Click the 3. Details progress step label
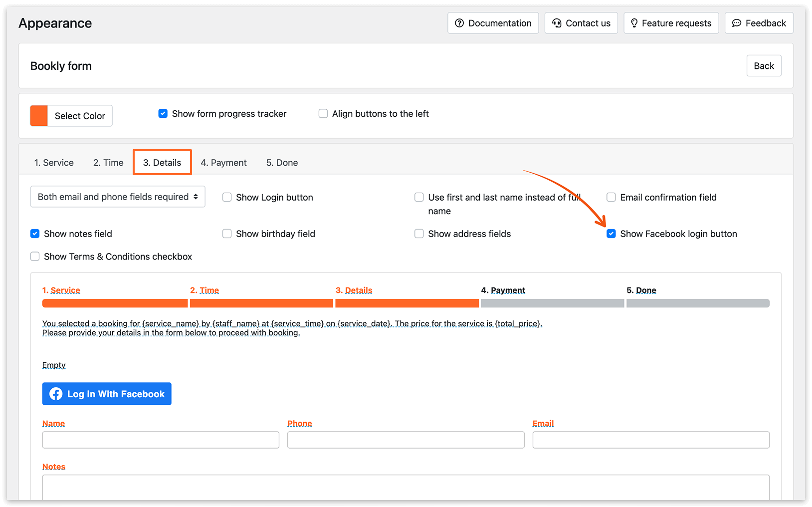 click(354, 290)
